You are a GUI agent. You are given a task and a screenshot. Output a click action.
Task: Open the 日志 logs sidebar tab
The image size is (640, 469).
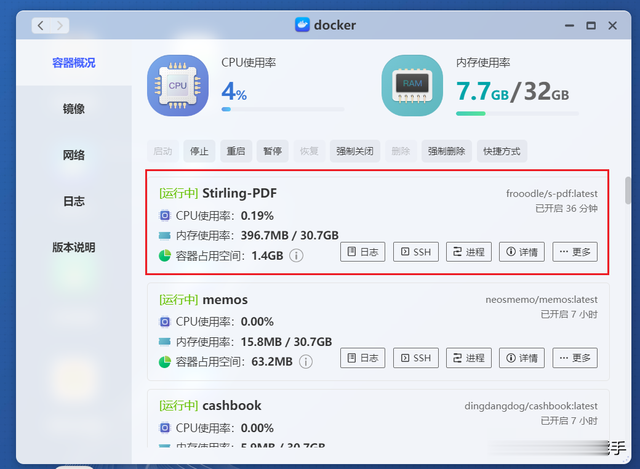(x=74, y=201)
